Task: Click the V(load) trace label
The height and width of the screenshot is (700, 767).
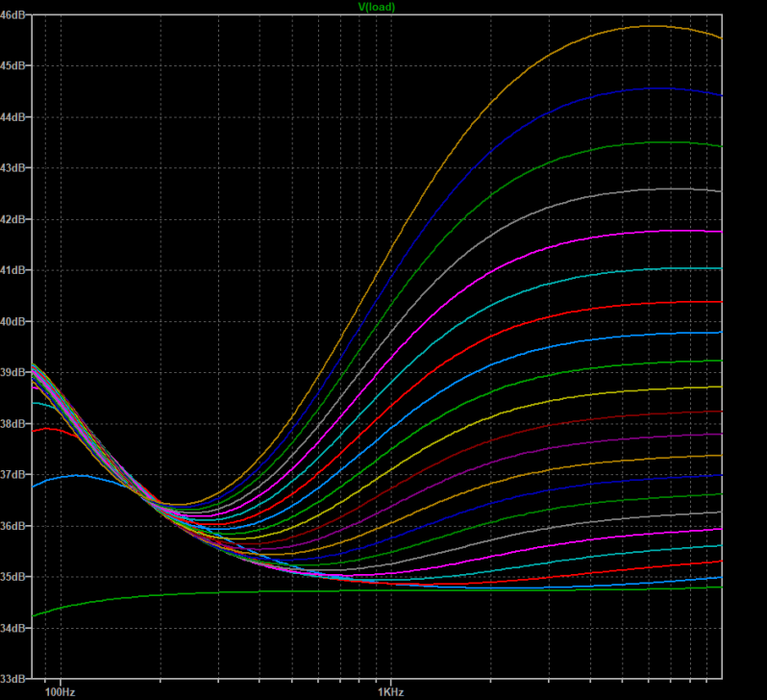Action: click(377, 7)
